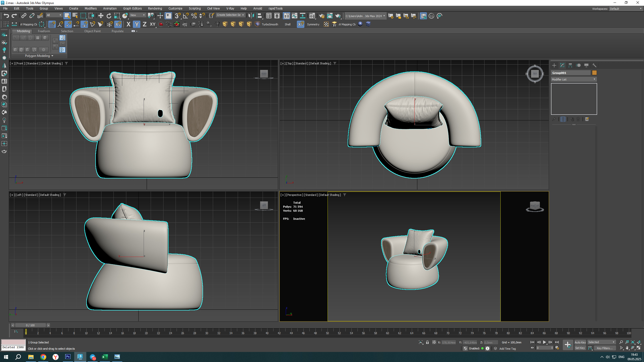The image size is (644, 362).
Task: Toggle Window/Crossing selection mode
Action: [91, 16]
